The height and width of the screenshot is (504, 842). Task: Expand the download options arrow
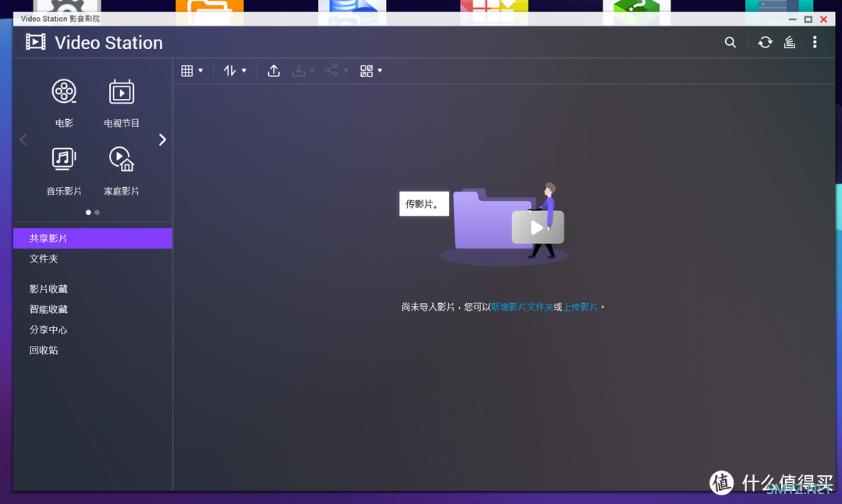(312, 71)
